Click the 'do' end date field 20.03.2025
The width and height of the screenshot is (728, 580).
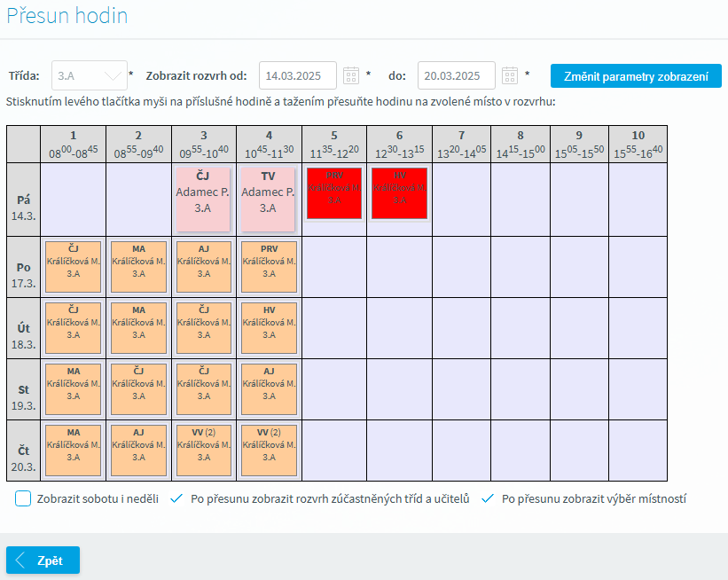pos(456,75)
